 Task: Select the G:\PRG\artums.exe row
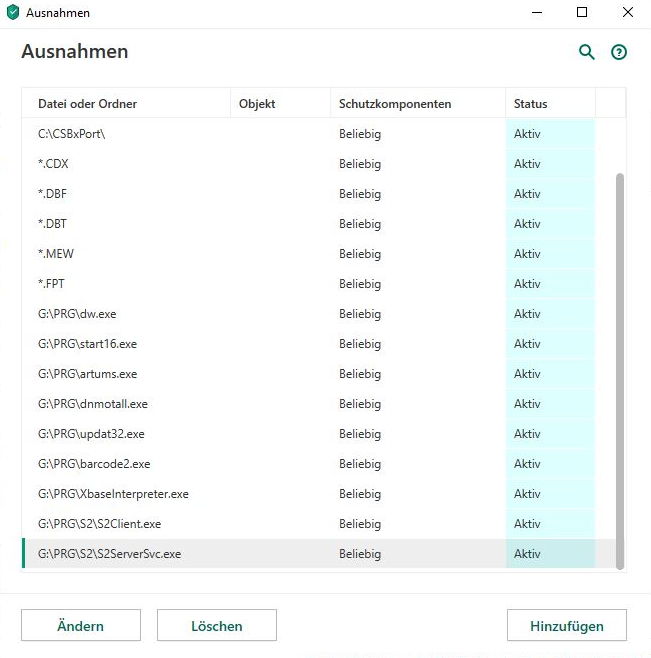pos(319,374)
